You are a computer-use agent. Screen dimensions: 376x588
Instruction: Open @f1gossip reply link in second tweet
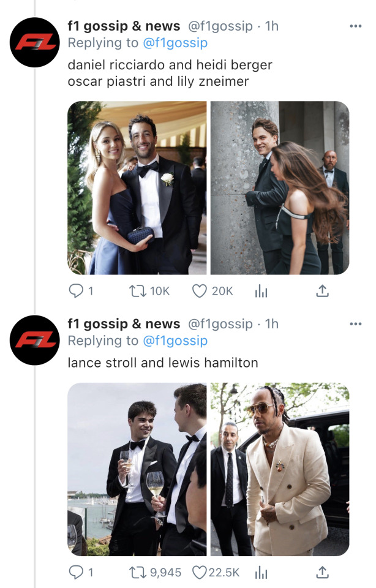click(x=175, y=341)
